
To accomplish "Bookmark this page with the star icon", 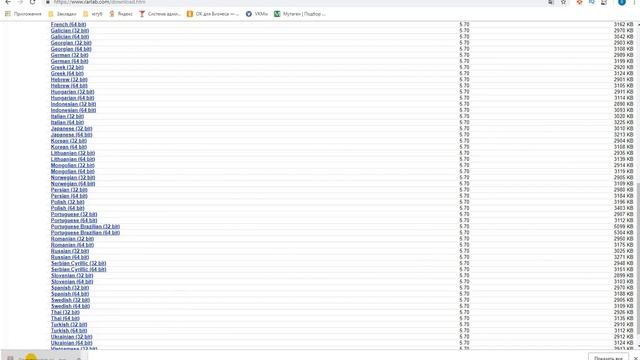I will (x=564, y=2).
